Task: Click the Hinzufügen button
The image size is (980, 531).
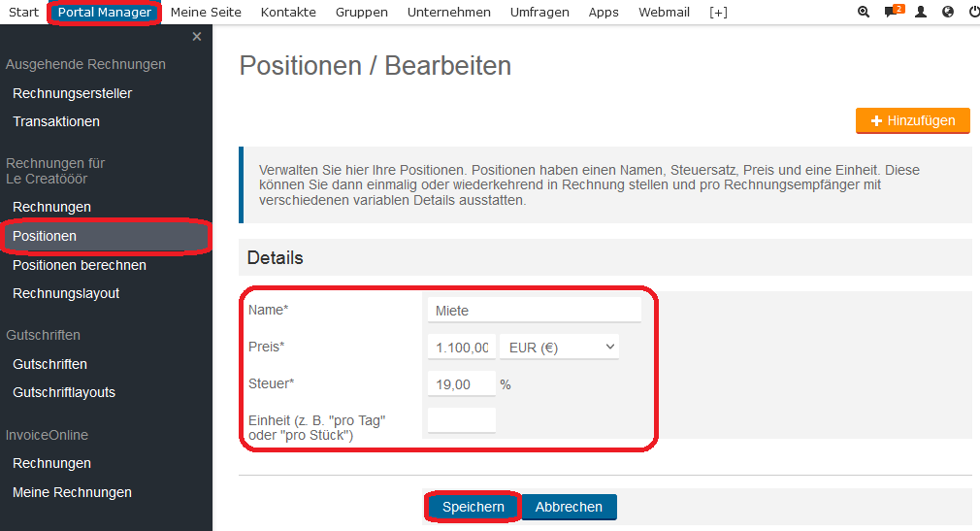Action: point(912,120)
